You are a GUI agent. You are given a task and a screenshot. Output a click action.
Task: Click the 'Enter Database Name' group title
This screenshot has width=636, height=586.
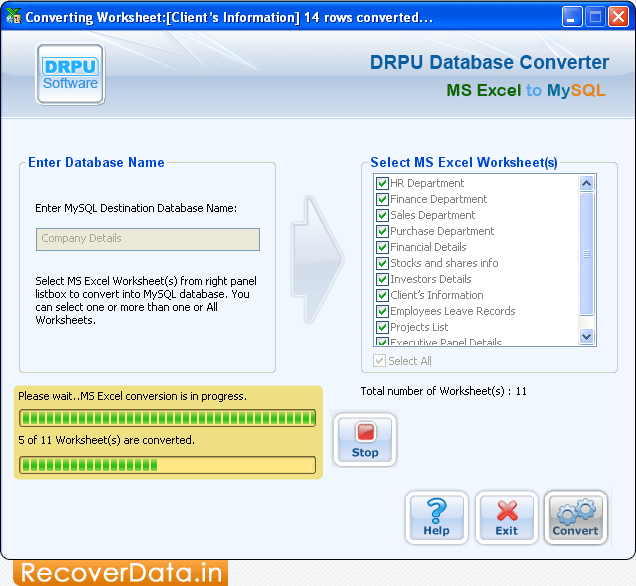tap(96, 162)
